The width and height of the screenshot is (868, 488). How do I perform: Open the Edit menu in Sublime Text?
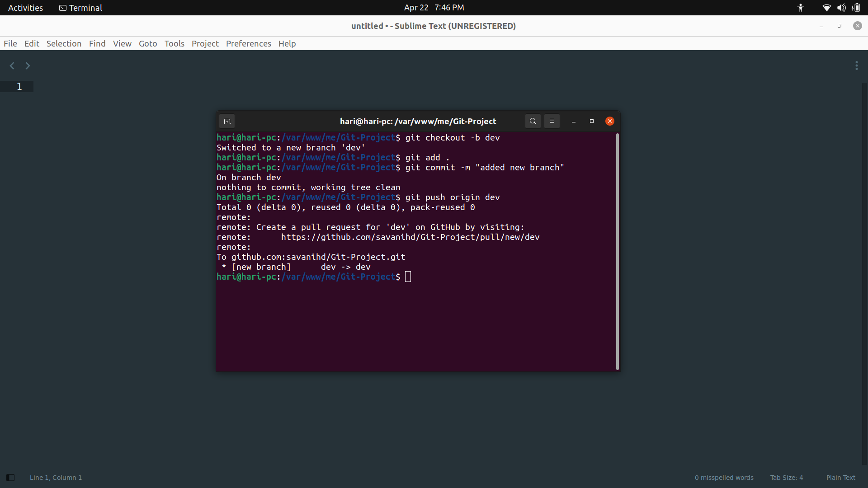pos(31,43)
